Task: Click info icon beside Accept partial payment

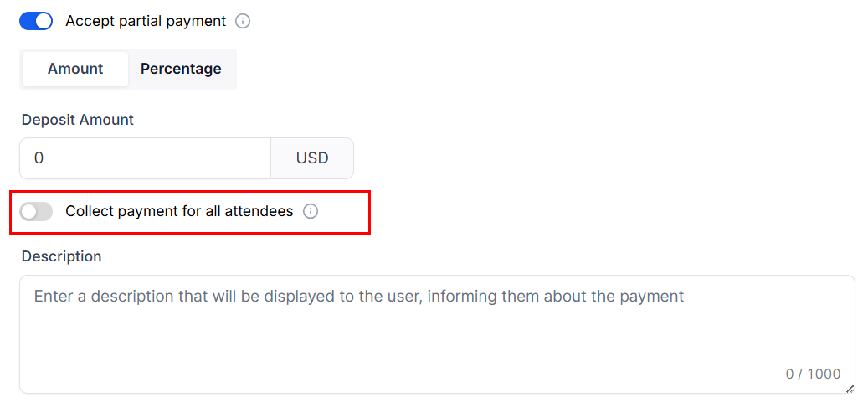Action: point(243,21)
